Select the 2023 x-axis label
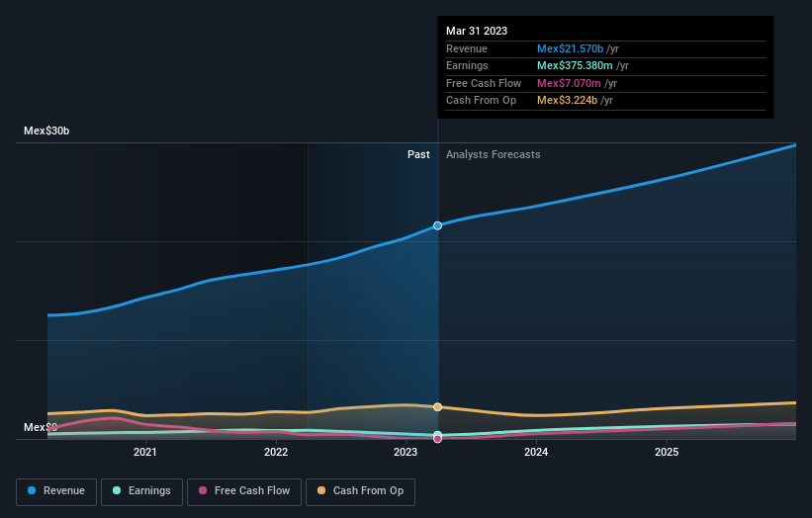 pos(406,452)
